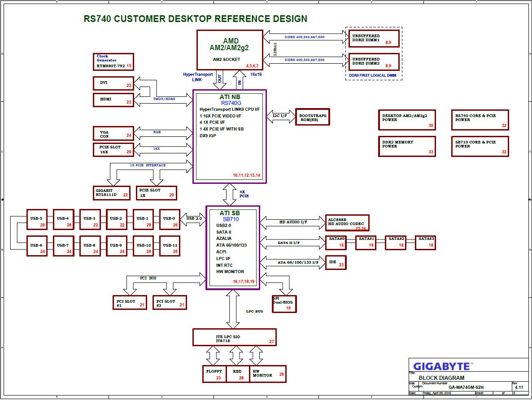Screen dimensions: 532x400
Task: Select the PCI SLOT #1 block
Action: coord(130,302)
